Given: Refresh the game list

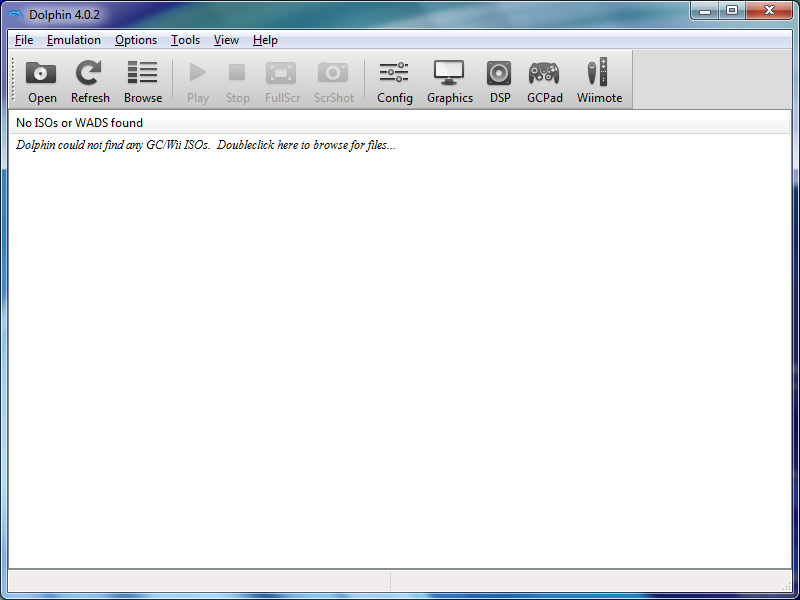Looking at the screenshot, I should [90, 81].
